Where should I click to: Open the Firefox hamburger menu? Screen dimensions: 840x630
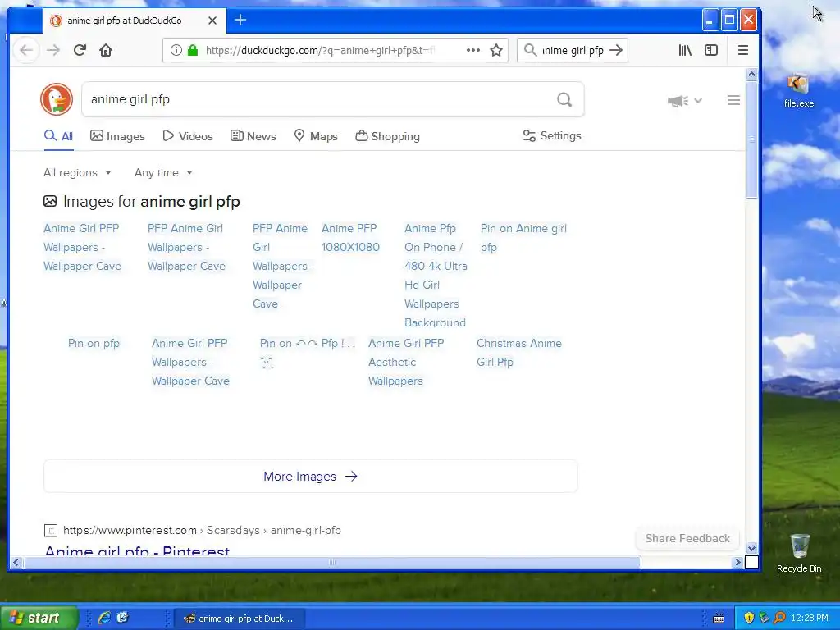(x=743, y=50)
